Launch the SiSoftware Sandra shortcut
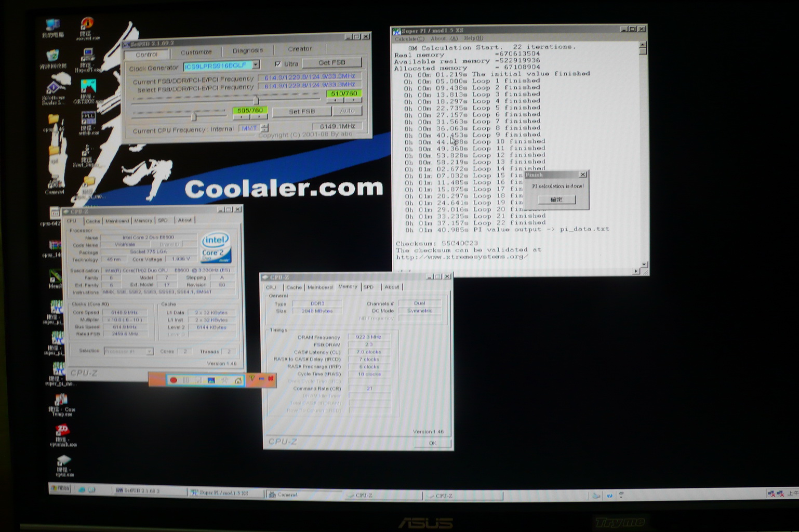The width and height of the screenshot is (799, 532). (x=54, y=92)
